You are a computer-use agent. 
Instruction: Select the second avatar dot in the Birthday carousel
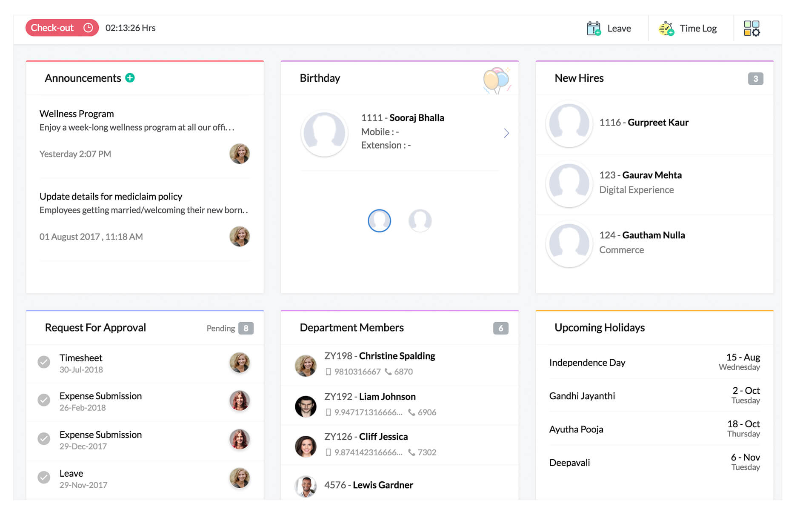point(420,220)
